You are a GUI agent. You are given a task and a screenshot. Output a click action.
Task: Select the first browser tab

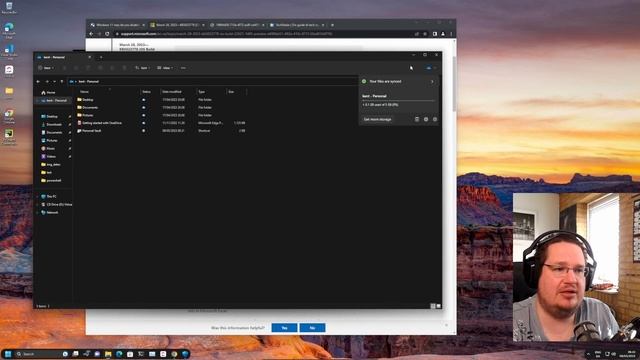[117, 25]
